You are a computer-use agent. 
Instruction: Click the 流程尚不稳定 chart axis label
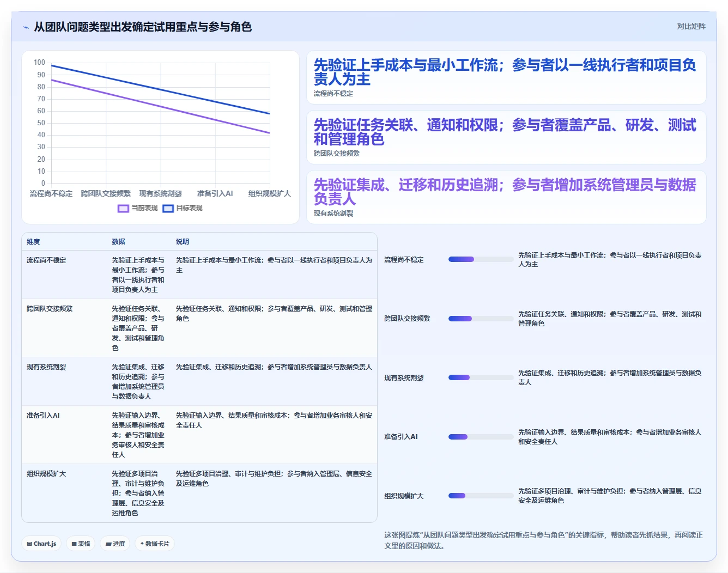[51, 193]
